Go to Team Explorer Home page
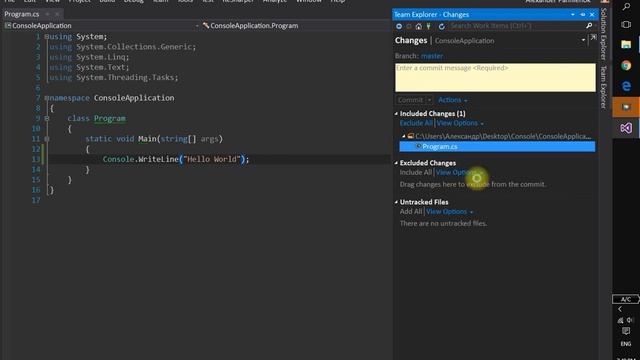Viewport: 640px width, 360px height. [418, 26]
